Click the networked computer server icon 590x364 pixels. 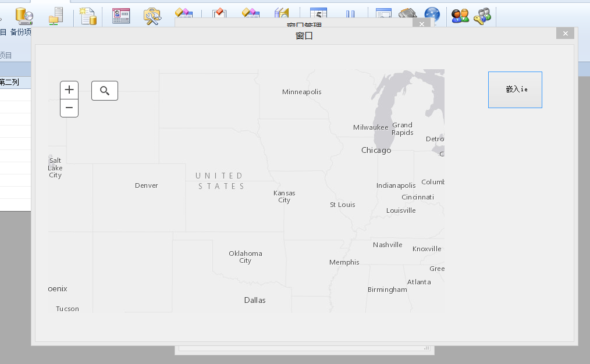point(56,16)
